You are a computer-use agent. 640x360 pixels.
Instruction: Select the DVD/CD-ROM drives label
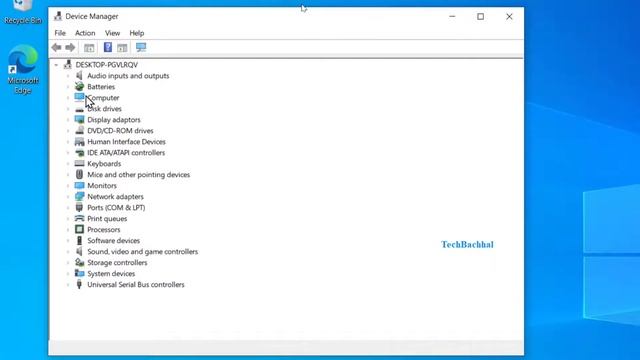coord(120,131)
